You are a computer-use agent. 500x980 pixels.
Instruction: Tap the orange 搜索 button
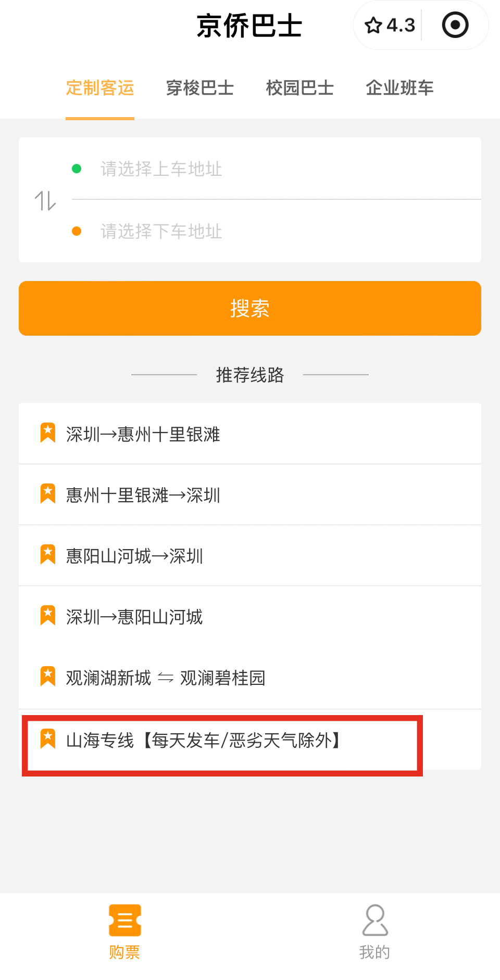[x=250, y=308]
